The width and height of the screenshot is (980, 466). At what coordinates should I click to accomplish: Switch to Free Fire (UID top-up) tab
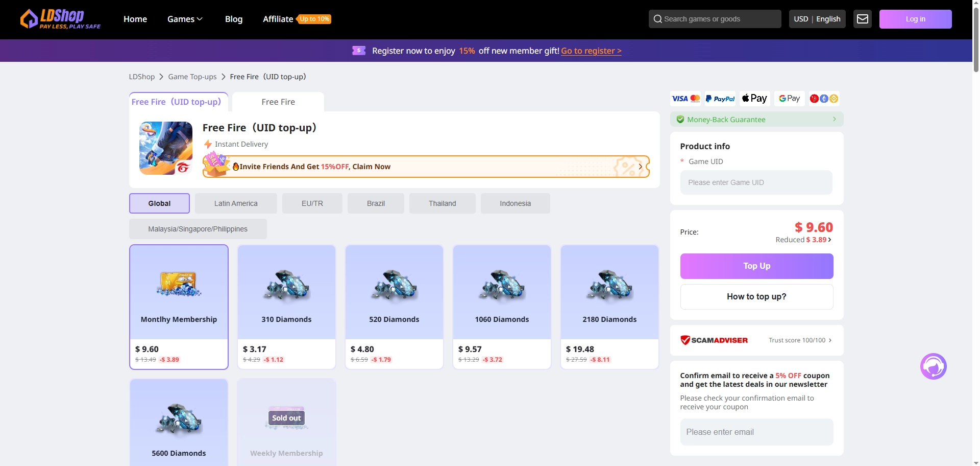[179, 102]
